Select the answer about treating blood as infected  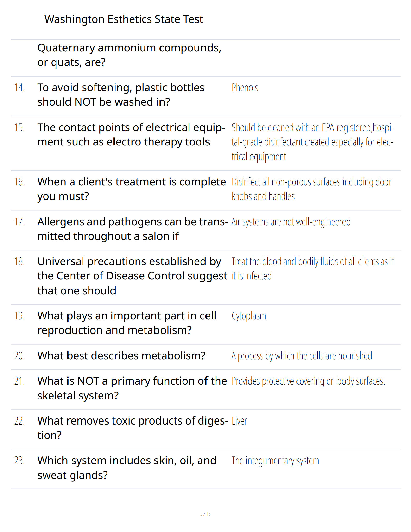point(313,269)
